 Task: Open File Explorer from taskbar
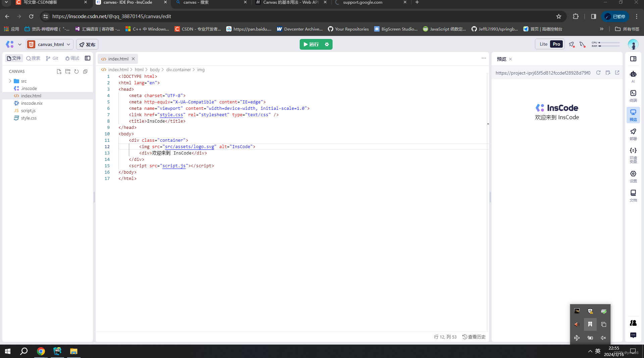73,351
